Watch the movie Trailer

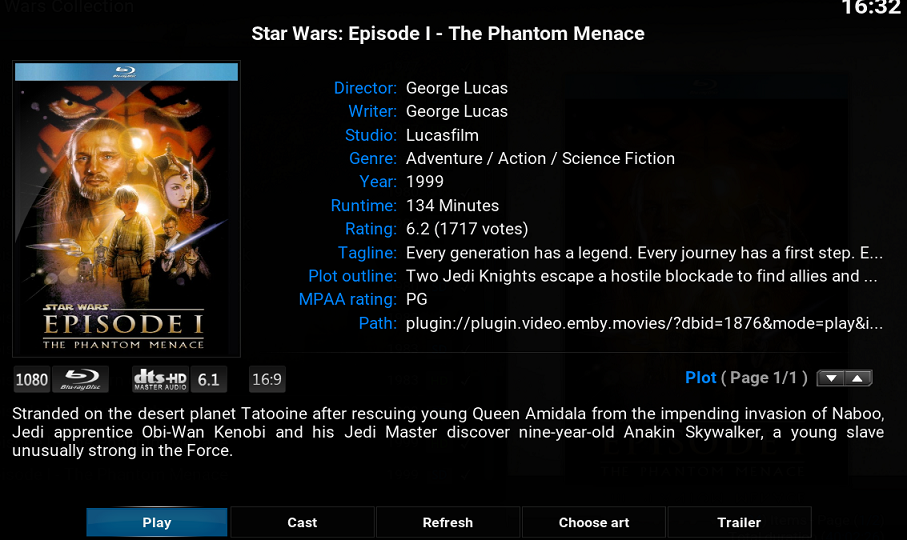tap(739, 522)
